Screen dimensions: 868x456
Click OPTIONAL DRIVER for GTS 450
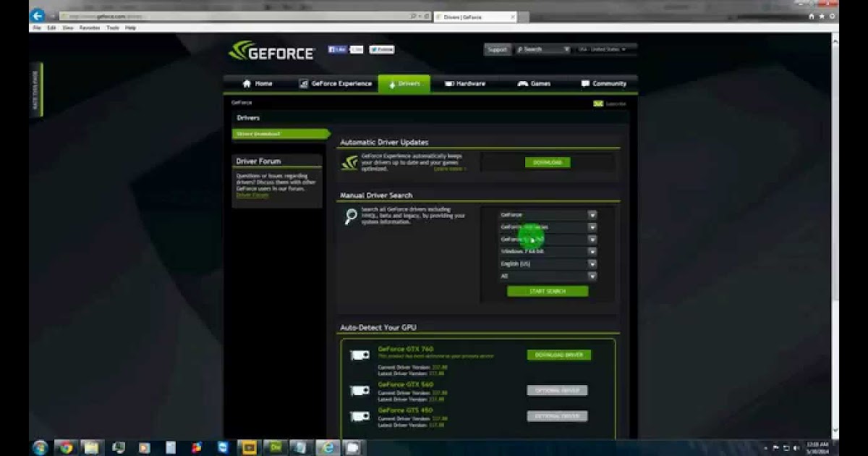(557, 417)
